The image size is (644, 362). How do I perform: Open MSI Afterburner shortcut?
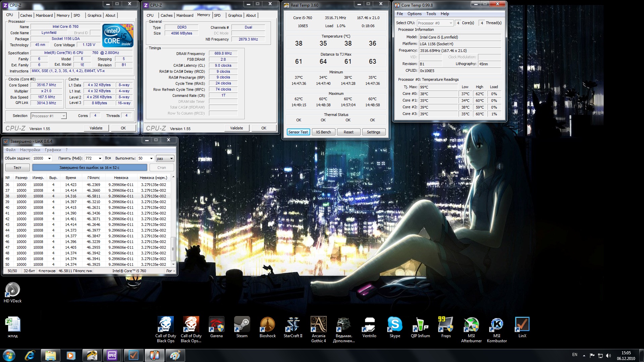click(471, 329)
